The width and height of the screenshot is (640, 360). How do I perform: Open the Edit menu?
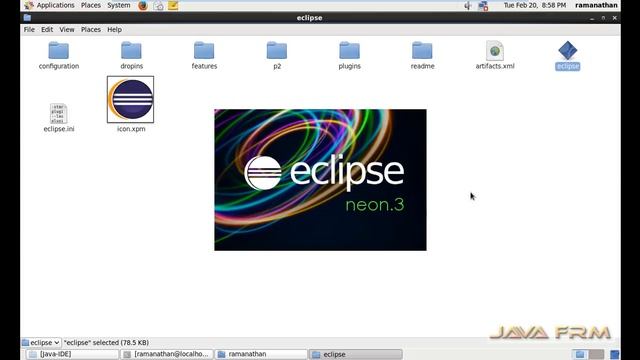47,29
